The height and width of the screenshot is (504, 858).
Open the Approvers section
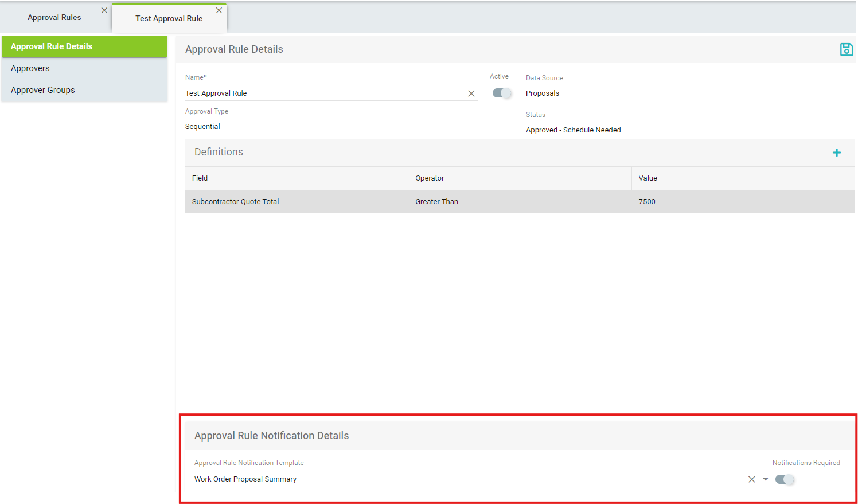(30, 68)
